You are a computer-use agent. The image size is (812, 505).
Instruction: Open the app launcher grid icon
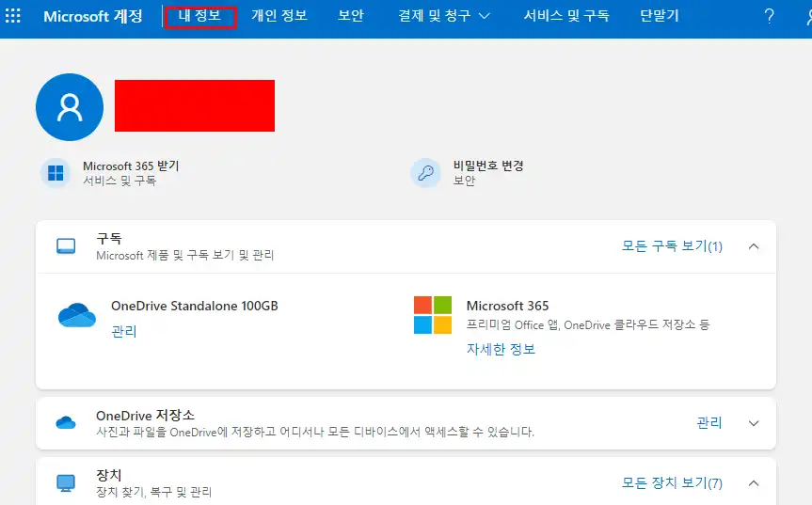(x=13, y=16)
